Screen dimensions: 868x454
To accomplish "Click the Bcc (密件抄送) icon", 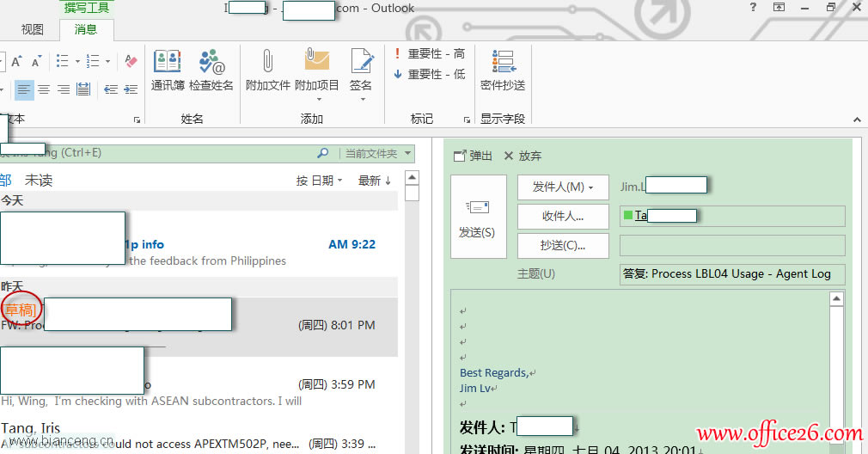I will (503, 70).
